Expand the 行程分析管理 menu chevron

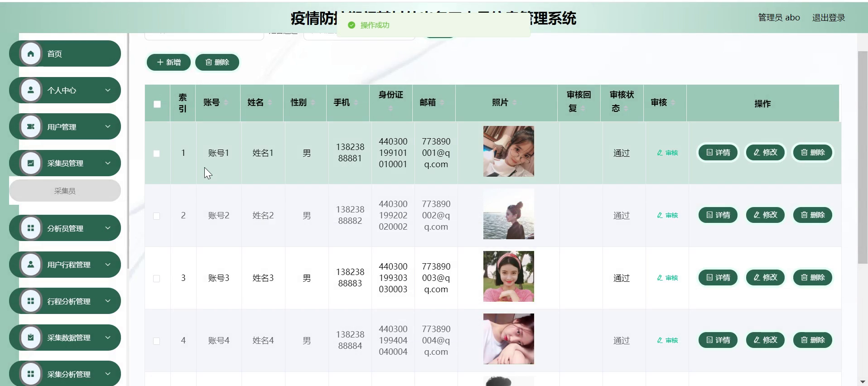click(x=108, y=301)
